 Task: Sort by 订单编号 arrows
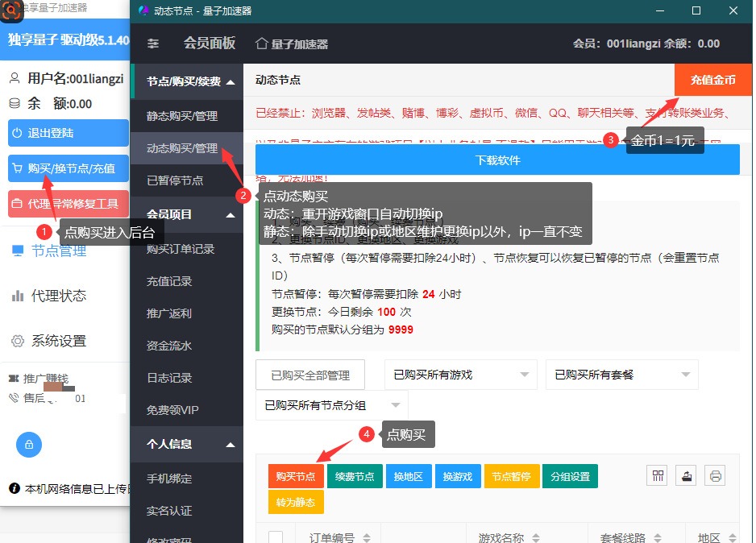click(x=367, y=538)
